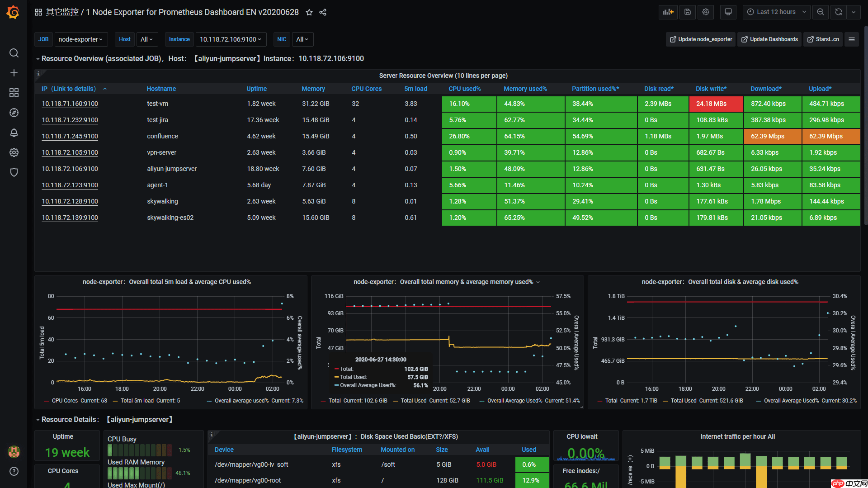
Task: Click the refresh dashboard icon
Action: [839, 12]
